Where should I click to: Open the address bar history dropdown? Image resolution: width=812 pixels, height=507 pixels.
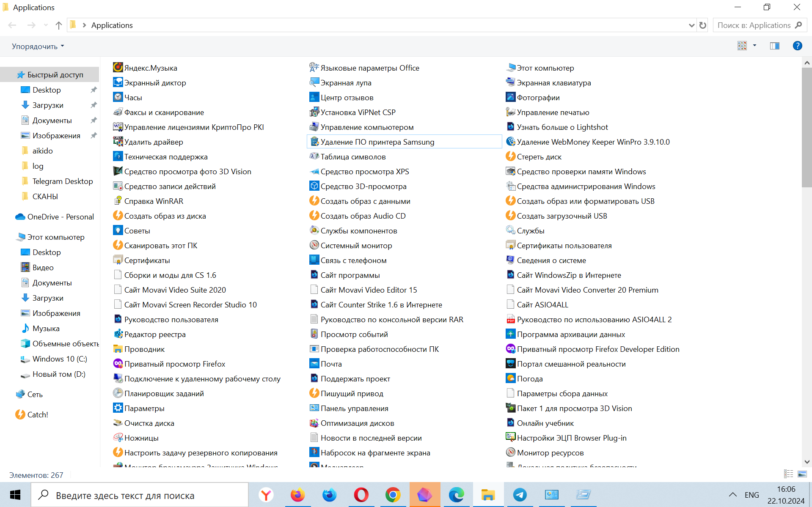[x=691, y=25]
